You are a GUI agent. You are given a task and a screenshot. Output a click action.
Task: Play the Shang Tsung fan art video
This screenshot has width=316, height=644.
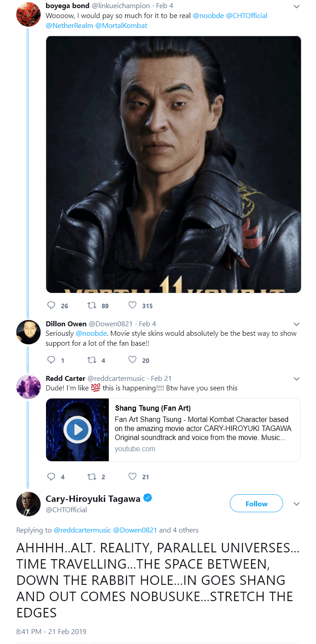tap(77, 429)
